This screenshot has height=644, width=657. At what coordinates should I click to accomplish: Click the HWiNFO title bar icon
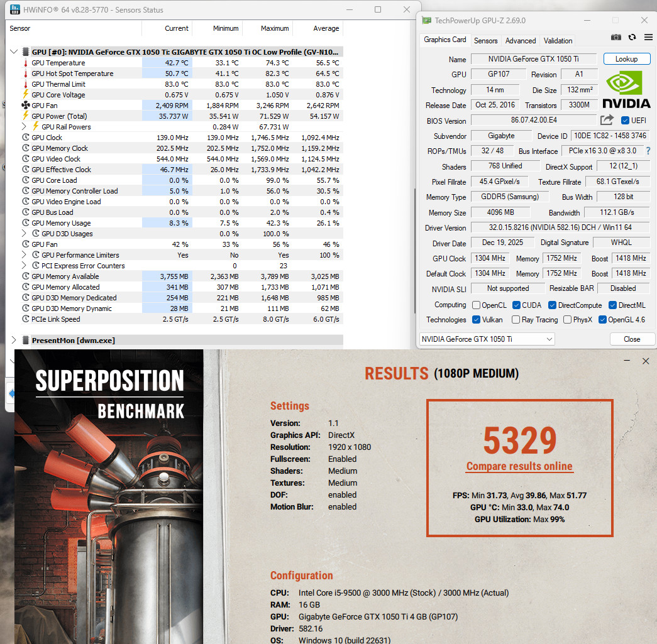click(14, 9)
